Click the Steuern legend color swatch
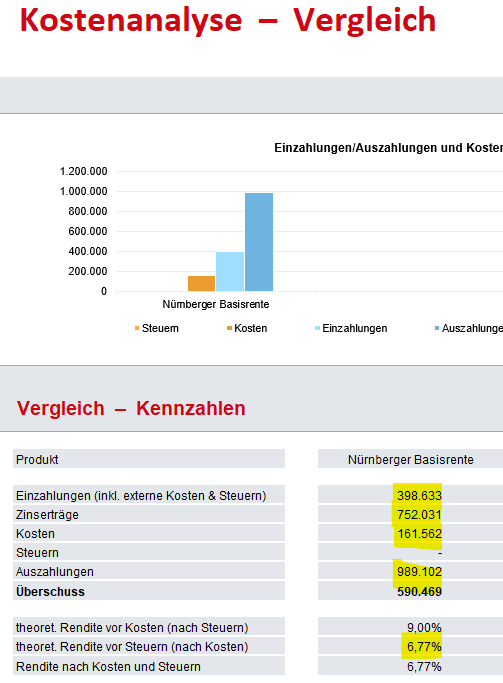The width and height of the screenshot is (503, 683). tap(137, 328)
